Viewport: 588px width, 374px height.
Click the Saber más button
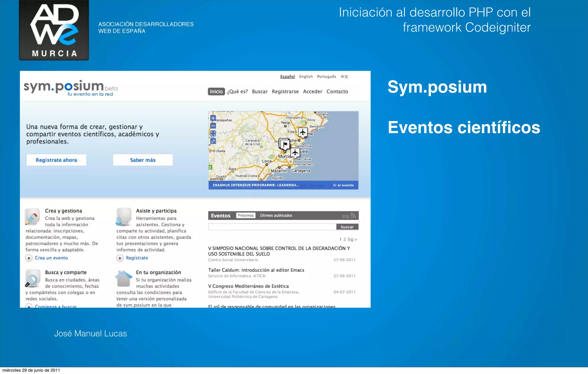point(143,160)
